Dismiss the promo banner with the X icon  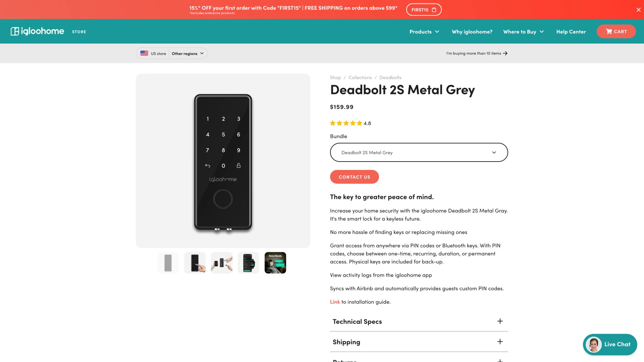(x=638, y=10)
